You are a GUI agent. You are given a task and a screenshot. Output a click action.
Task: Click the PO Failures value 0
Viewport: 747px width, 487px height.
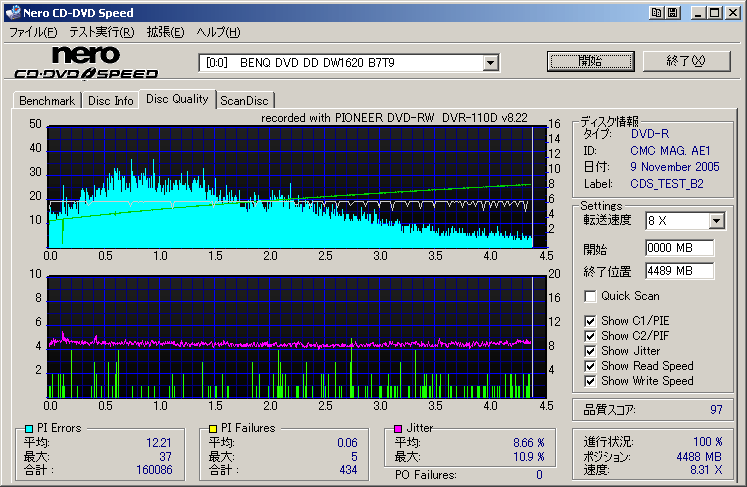(539, 475)
